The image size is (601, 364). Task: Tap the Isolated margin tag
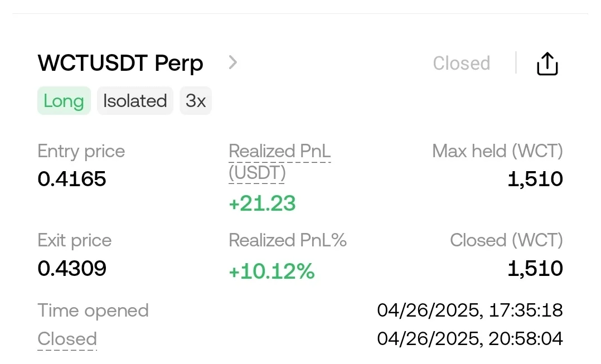pos(135,101)
